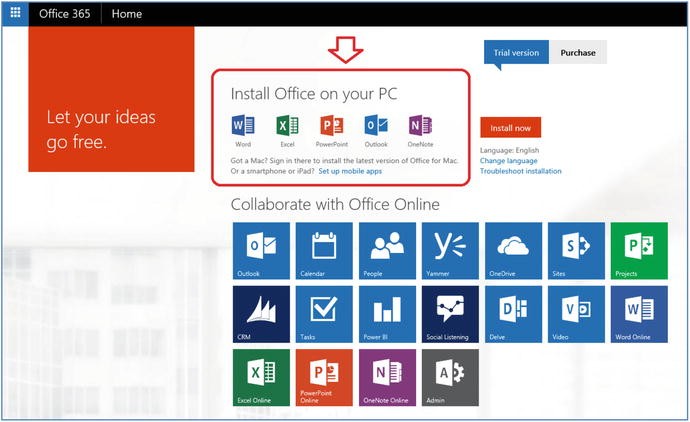Viewport: 690px width, 422px height.
Task: Open the OneNote Online tile
Action: [387, 378]
